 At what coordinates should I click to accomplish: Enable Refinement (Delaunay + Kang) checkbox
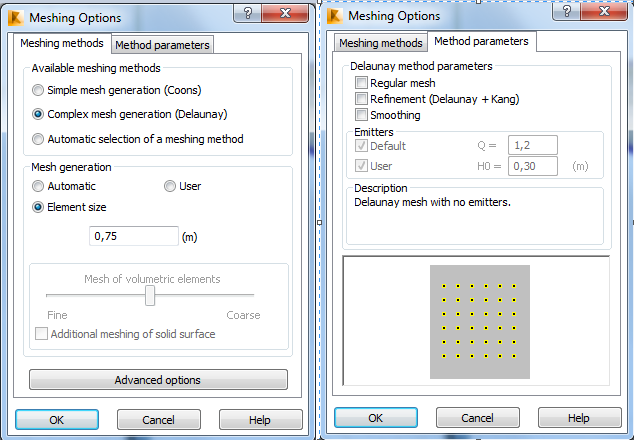tap(361, 99)
